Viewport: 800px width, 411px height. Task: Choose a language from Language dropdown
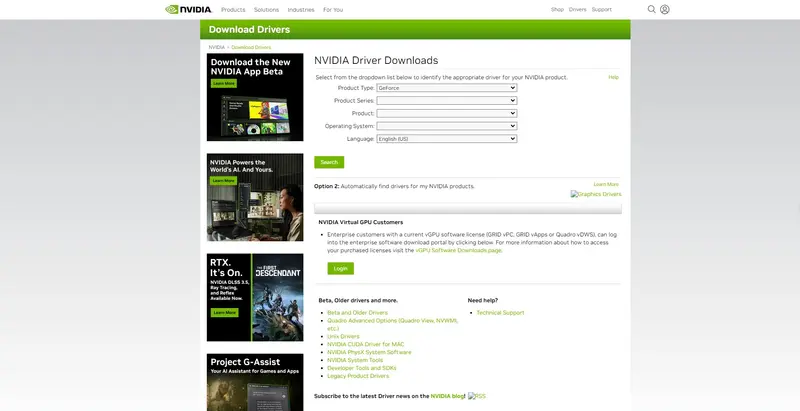(x=446, y=139)
